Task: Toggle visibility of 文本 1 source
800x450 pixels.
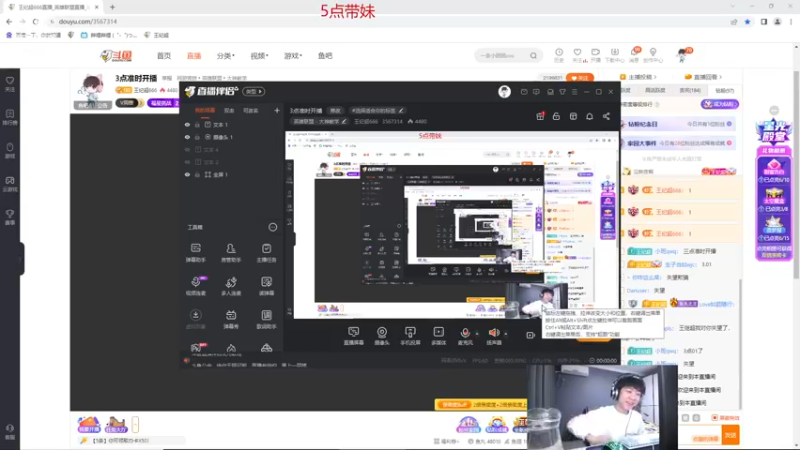Action: point(187,124)
